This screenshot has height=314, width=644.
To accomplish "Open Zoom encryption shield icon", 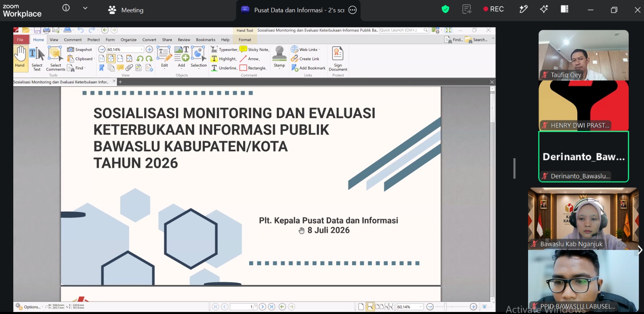I will [445, 9].
